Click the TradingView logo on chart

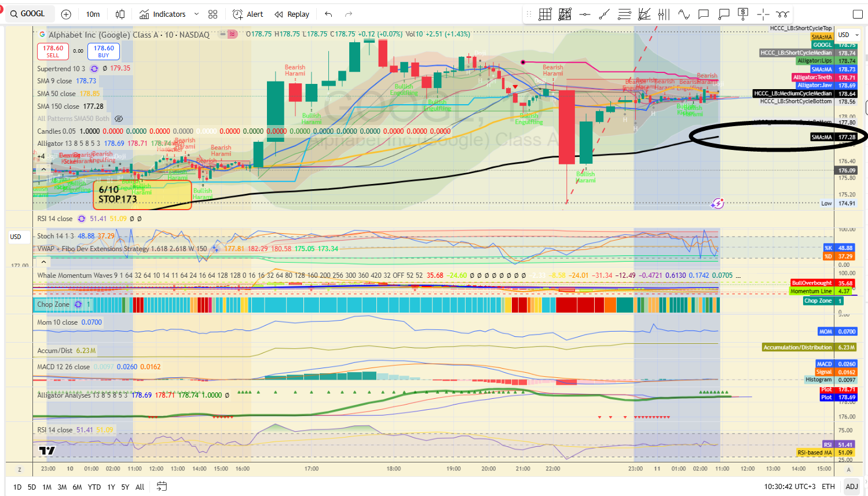click(47, 450)
